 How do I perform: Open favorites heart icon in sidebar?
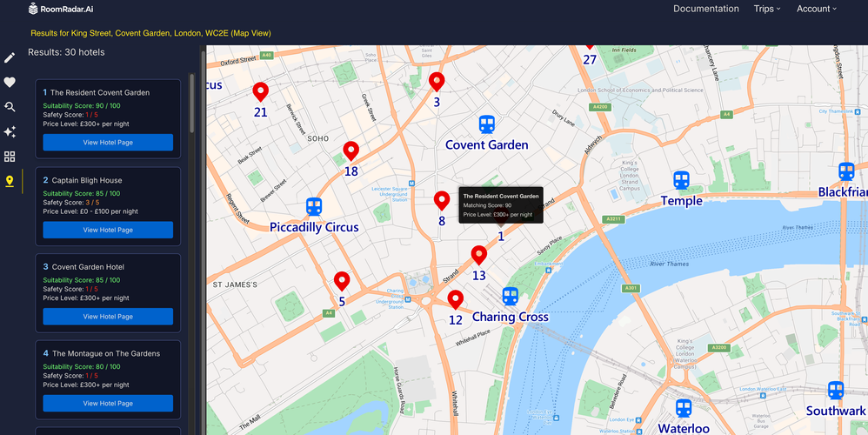pos(10,83)
